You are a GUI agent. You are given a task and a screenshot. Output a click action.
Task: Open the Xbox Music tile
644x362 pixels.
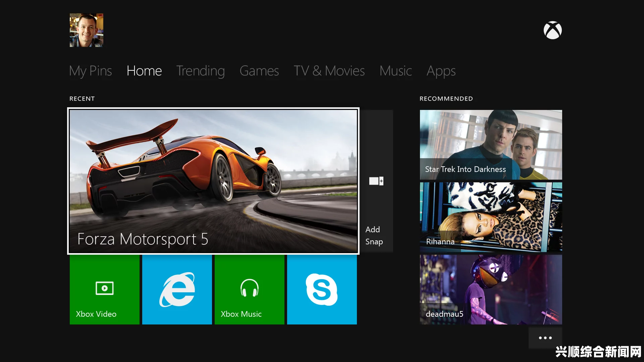(250, 290)
